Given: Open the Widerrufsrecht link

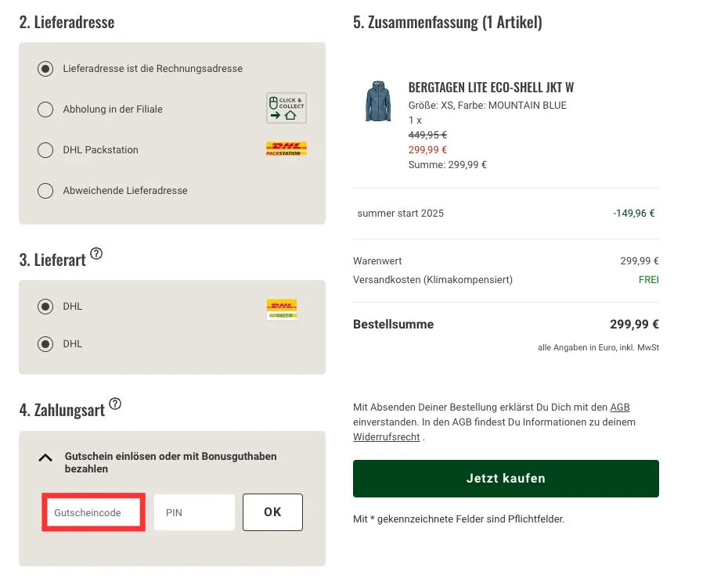Looking at the screenshot, I should pos(387,436).
